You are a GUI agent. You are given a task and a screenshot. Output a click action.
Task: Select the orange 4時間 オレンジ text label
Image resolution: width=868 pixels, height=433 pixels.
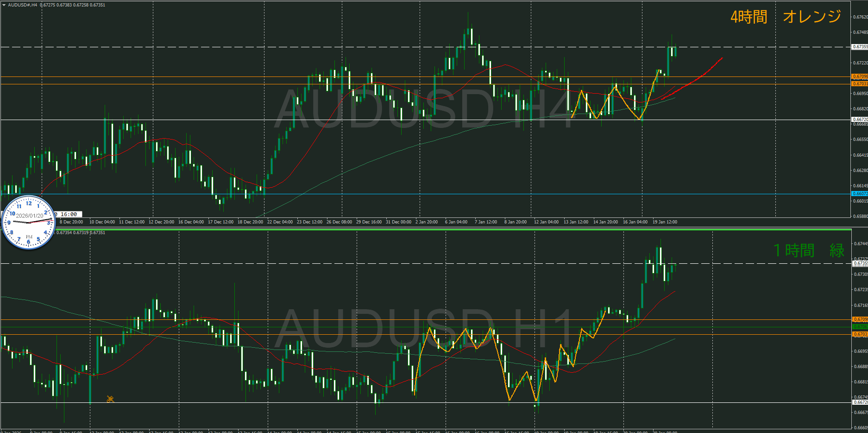coord(786,17)
